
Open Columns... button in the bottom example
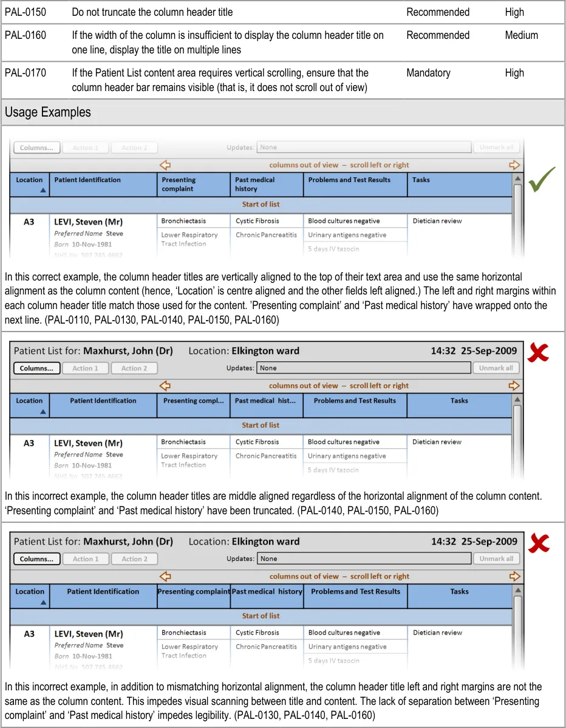pos(36,559)
